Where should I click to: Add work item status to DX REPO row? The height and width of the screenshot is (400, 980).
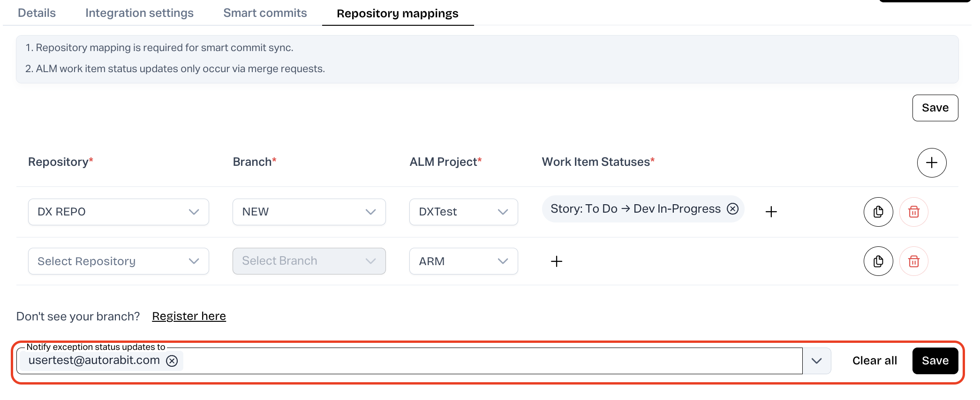point(771,212)
